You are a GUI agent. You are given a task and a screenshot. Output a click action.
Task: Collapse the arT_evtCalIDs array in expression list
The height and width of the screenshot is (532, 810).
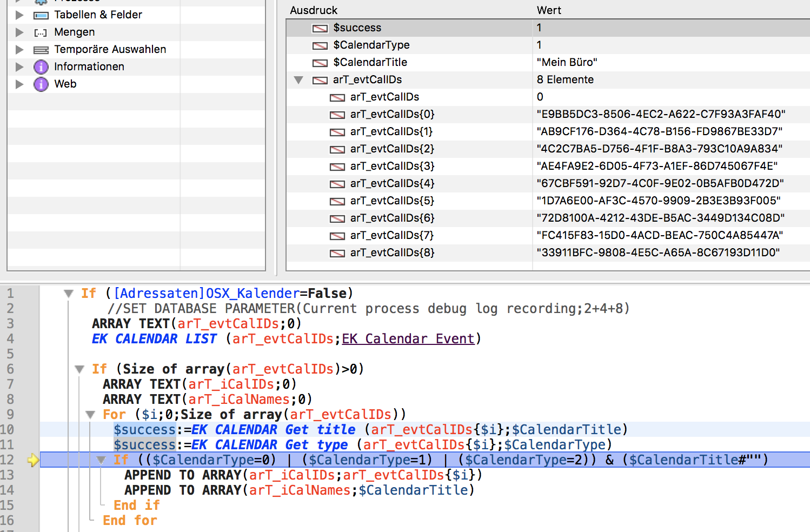coord(298,80)
